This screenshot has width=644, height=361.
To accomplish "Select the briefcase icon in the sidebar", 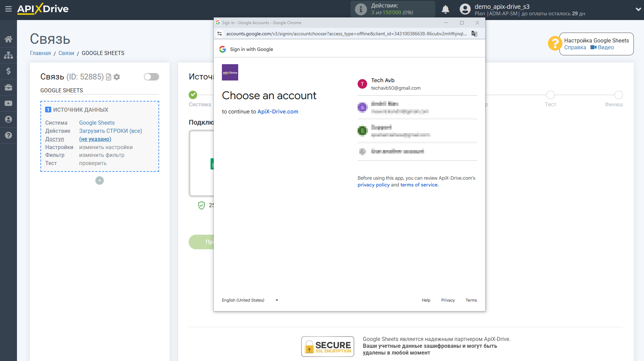I will 8,87.
